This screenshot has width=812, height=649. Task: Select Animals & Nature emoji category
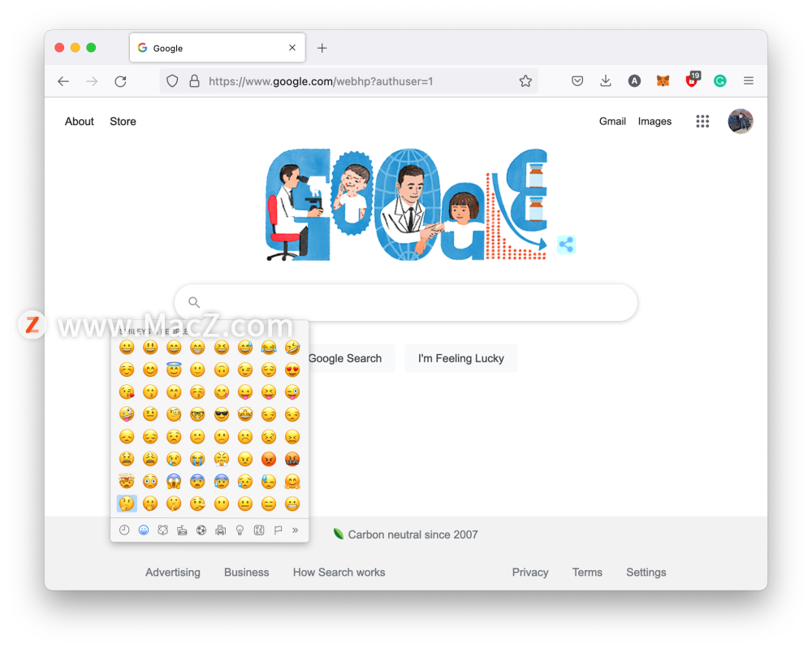[x=162, y=530]
